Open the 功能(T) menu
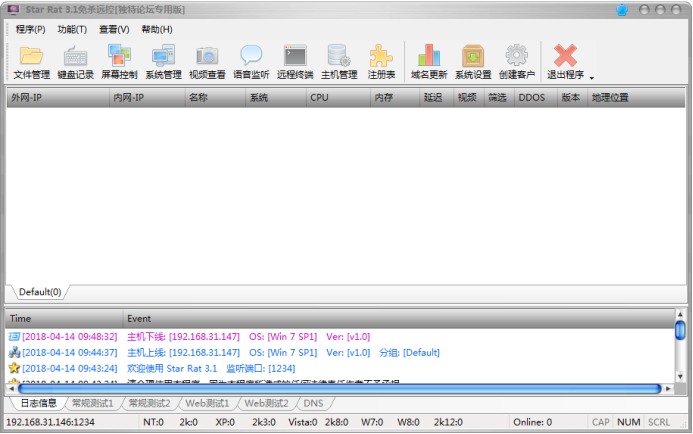The image size is (693, 434). click(72, 29)
